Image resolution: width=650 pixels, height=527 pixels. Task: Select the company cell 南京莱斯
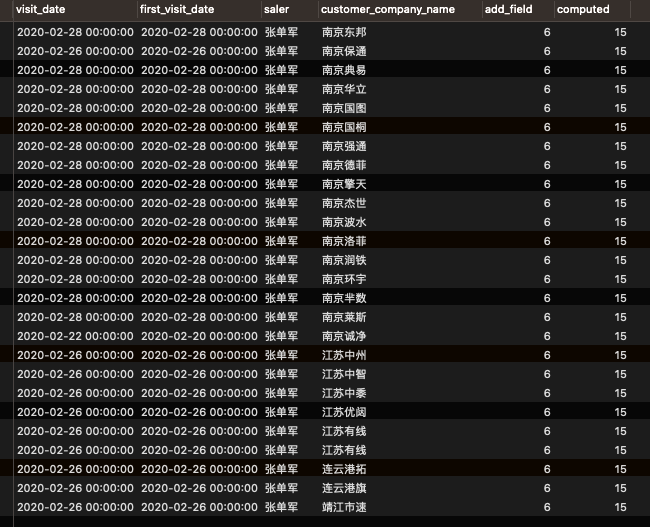click(344, 317)
